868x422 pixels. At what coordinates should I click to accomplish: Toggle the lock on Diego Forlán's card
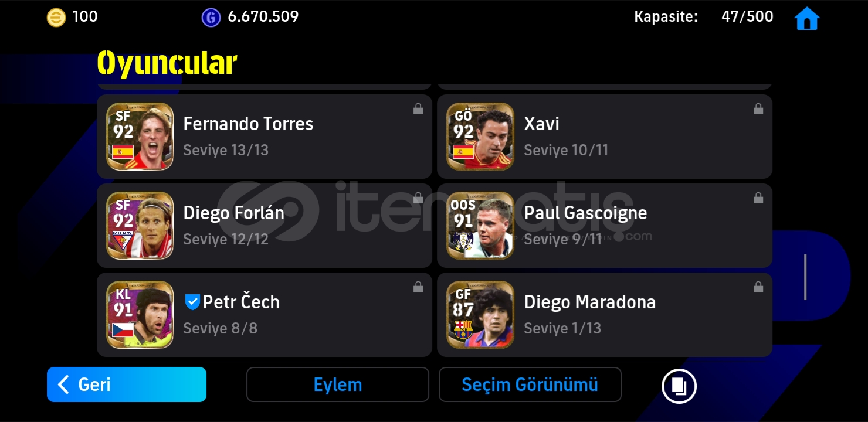pyautogui.click(x=418, y=198)
